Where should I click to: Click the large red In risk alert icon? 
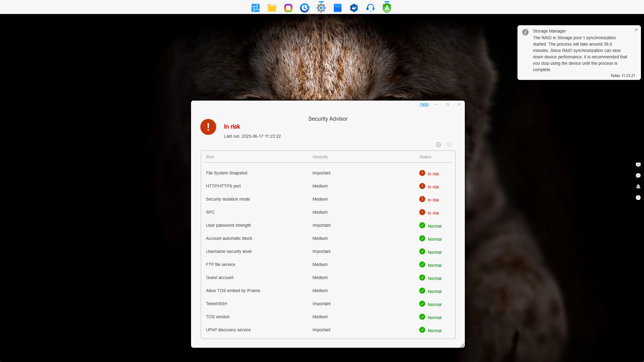coord(208,127)
